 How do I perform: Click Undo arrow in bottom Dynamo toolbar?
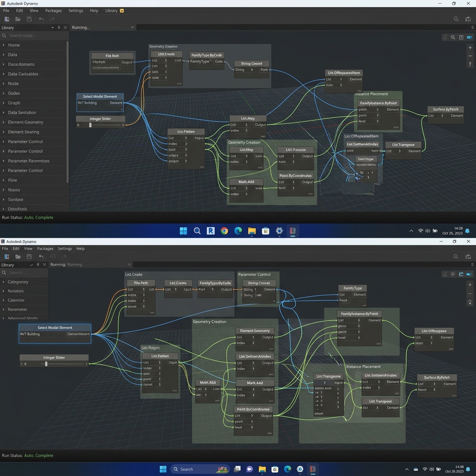(x=41, y=257)
